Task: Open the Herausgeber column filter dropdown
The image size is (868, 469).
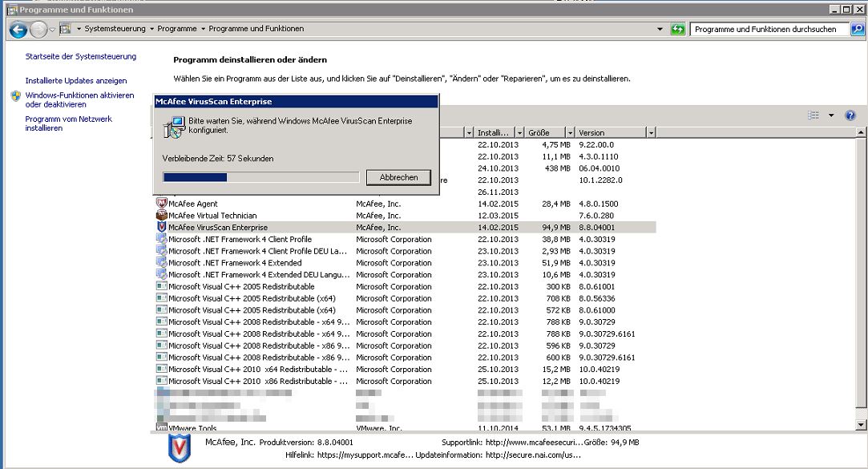Action: tap(469, 132)
